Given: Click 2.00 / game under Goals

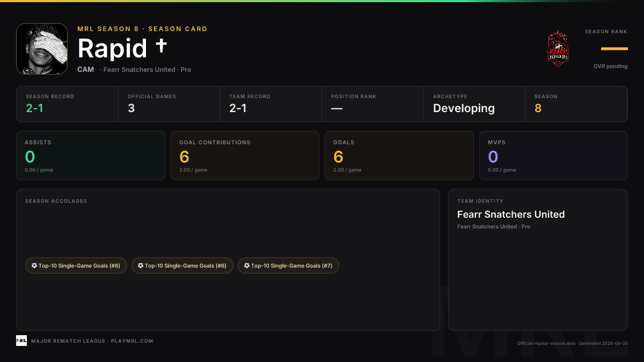Looking at the screenshot, I should [347, 170].
